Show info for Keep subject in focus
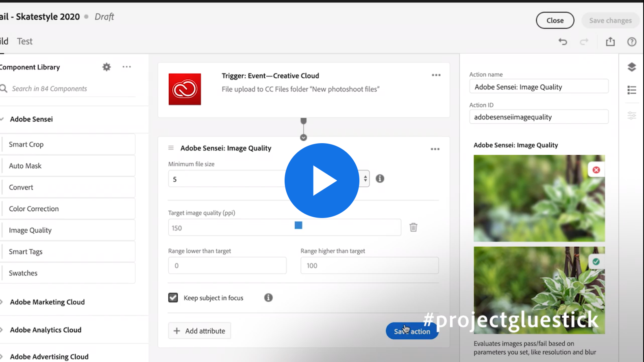This screenshot has height=362, width=644. tap(268, 298)
